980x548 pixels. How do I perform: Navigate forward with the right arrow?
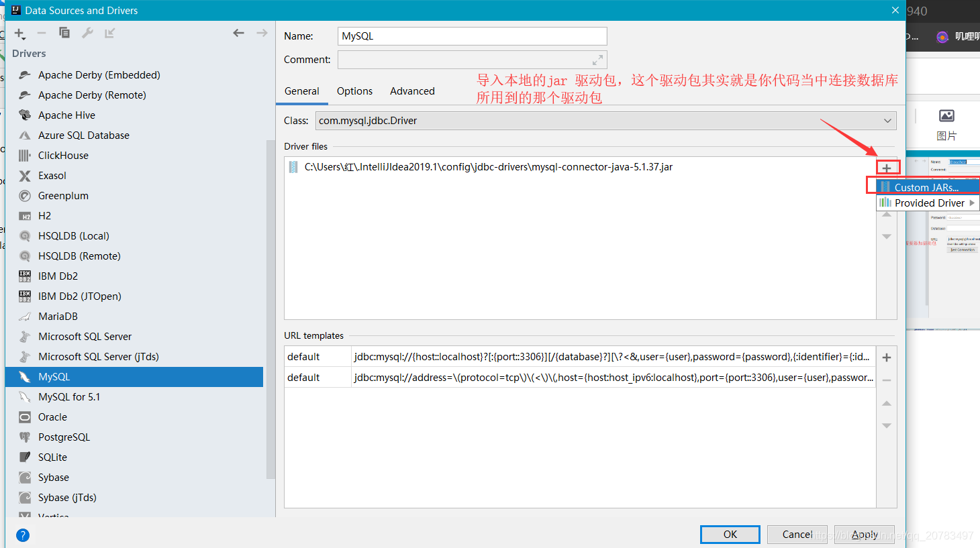(262, 33)
